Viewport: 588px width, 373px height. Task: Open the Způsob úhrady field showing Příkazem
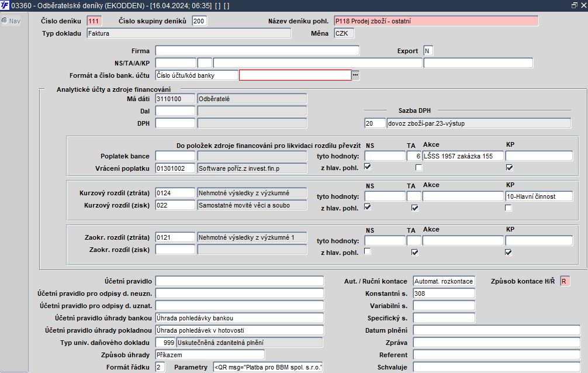tap(209, 354)
